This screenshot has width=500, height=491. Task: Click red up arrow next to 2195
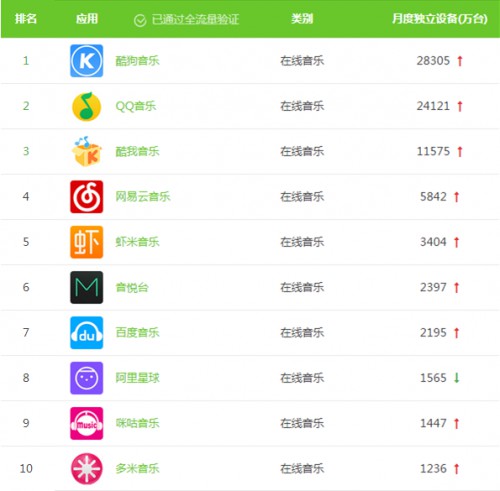pos(457,333)
